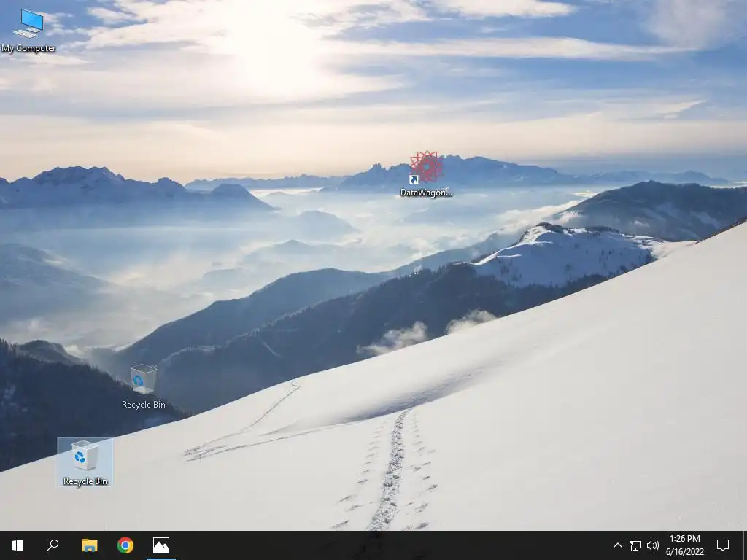Viewport: 747px width, 560px height.
Task: Select the My Computer desktop icon
Action: click(x=28, y=31)
